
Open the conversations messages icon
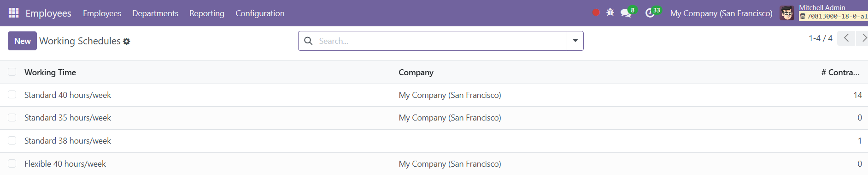pyautogui.click(x=626, y=13)
